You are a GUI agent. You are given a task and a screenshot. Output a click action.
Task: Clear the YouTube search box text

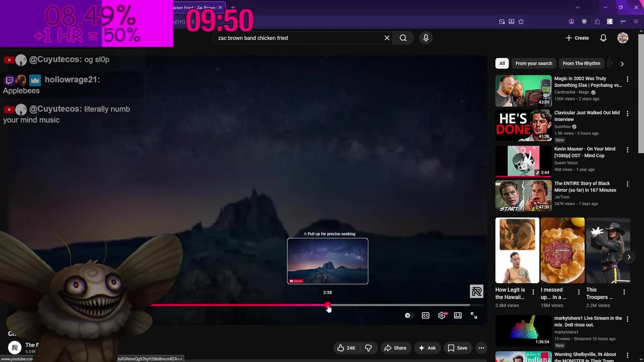pyautogui.click(x=387, y=38)
